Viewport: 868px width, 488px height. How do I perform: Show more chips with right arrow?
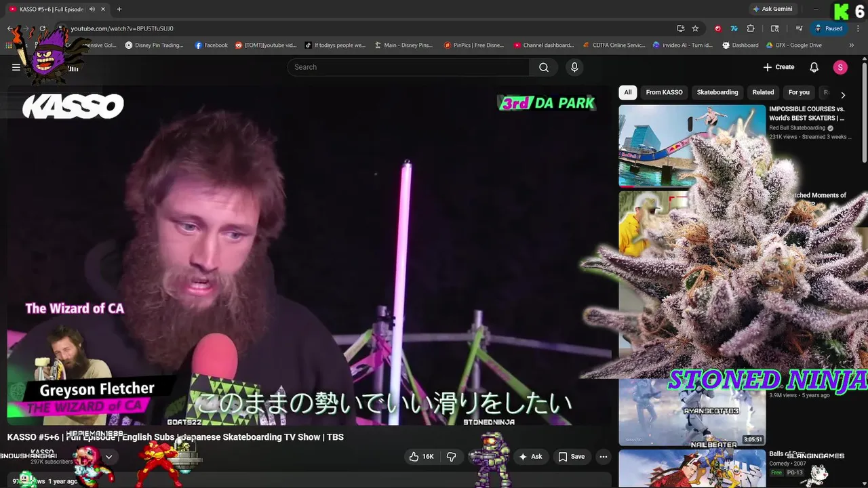(843, 95)
